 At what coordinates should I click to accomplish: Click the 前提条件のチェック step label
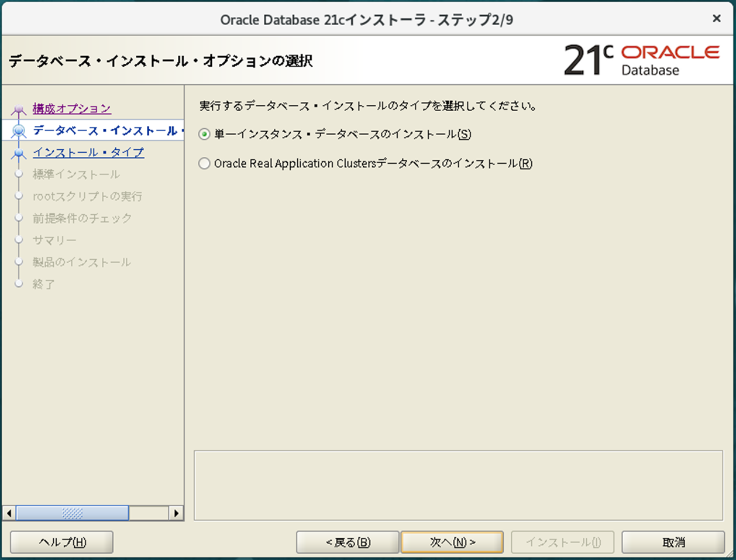click(82, 218)
